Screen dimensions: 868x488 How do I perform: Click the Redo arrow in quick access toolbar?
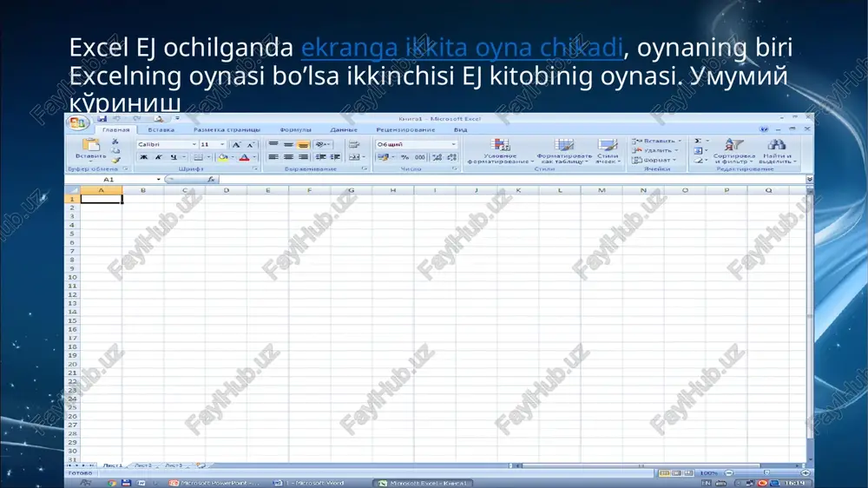pyautogui.click(x=137, y=119)
